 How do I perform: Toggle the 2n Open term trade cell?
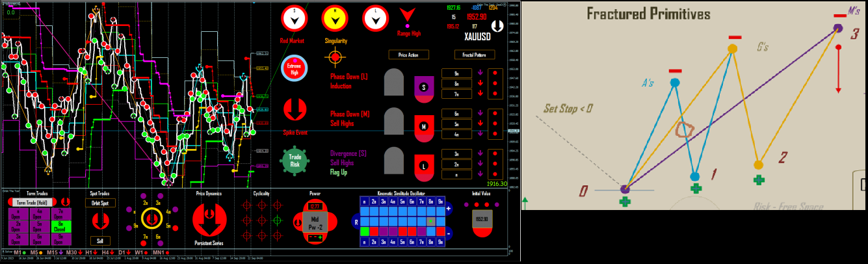18,226
